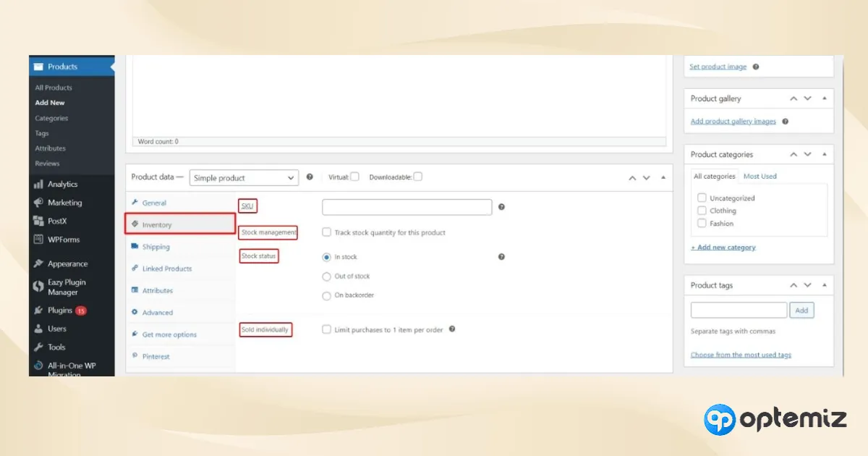The height and width of the screenshot is (456, 868).
Task: Click help icon next to product type dropdown
Action: click(x=310, y=177)
